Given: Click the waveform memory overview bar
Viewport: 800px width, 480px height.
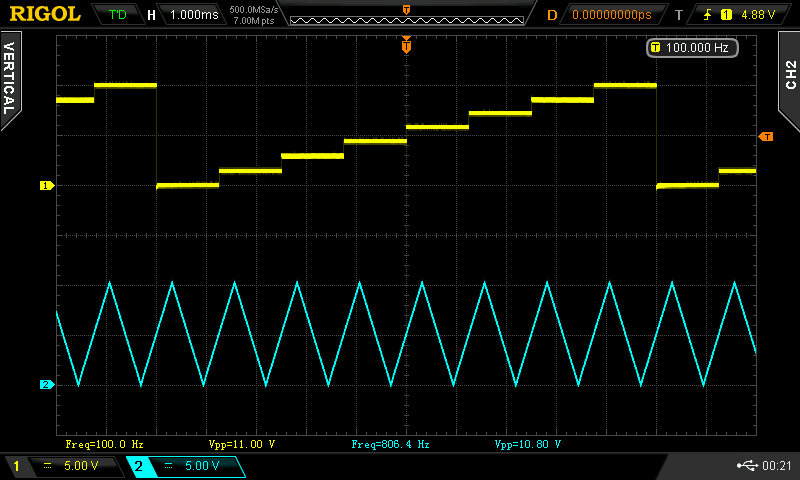Looking at the screenshot, I should 406,17.
